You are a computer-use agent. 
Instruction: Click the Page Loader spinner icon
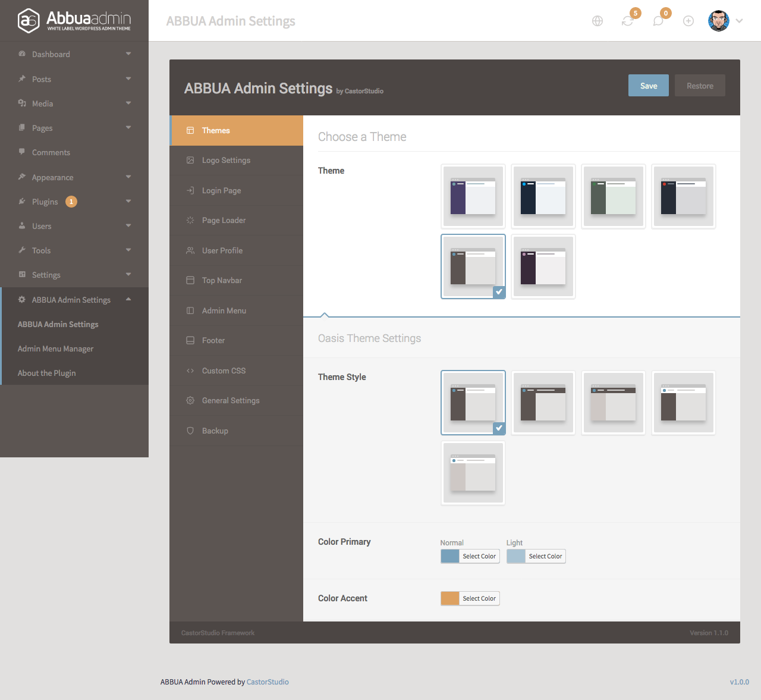pos(190,220)
